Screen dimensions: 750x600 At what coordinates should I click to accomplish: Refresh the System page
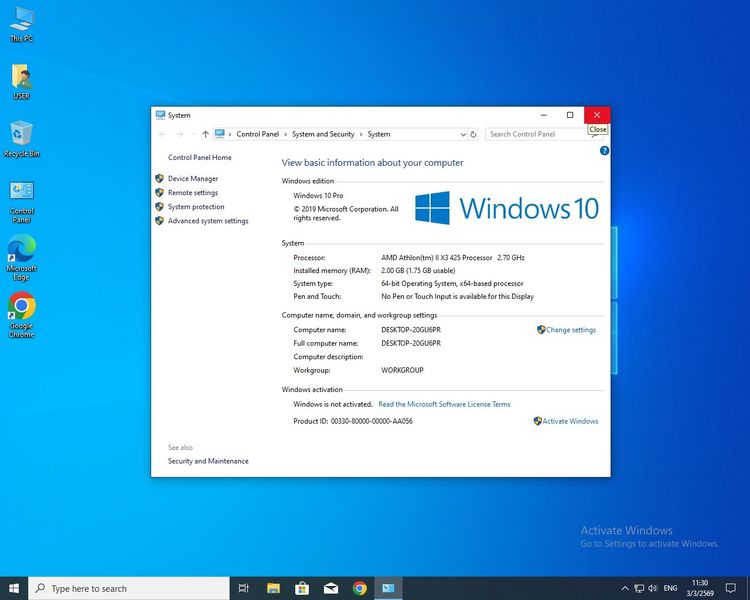pyautogui.click(x=473, y=134)
